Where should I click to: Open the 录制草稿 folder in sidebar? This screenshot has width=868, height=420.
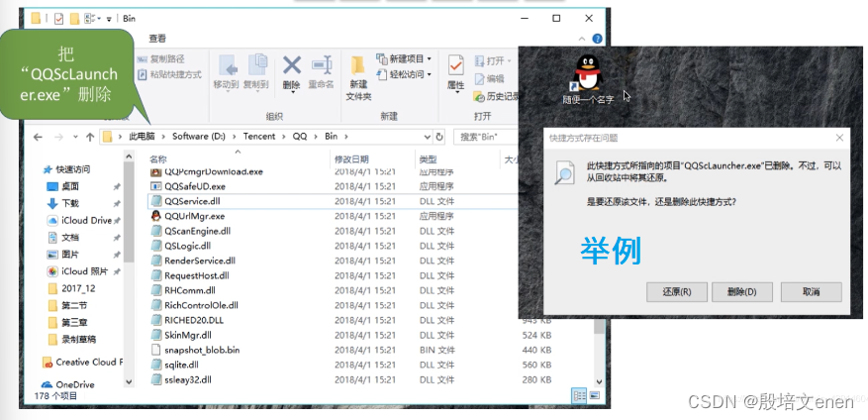tap(72, 339)
